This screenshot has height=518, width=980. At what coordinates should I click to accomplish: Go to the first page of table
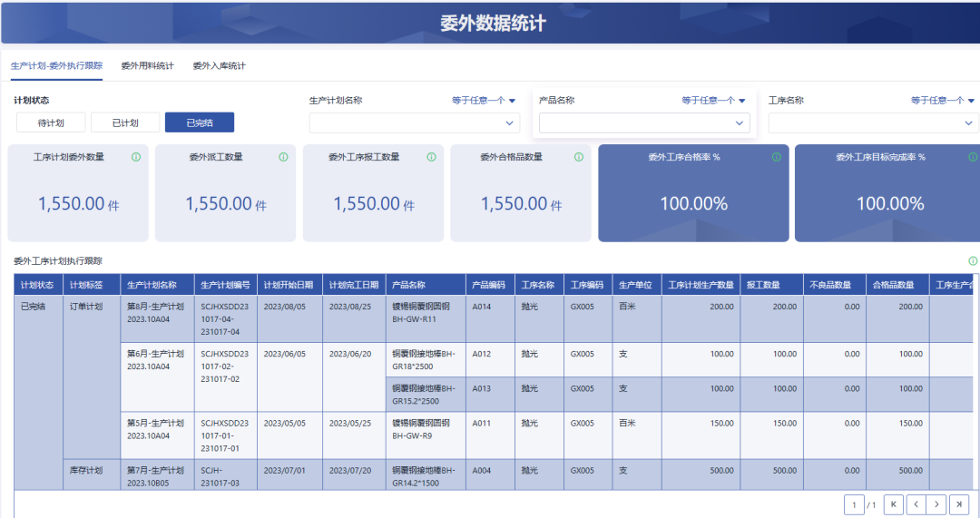(x=893, y=504)
